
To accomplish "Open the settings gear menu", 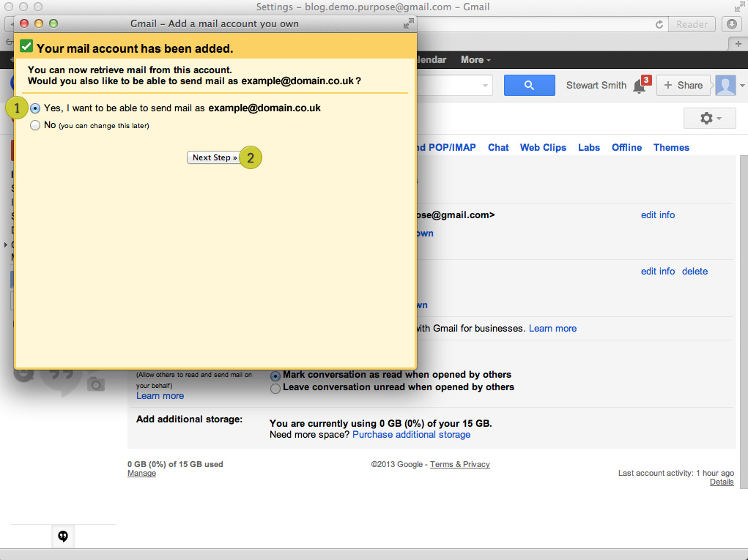I will point(709,118).
